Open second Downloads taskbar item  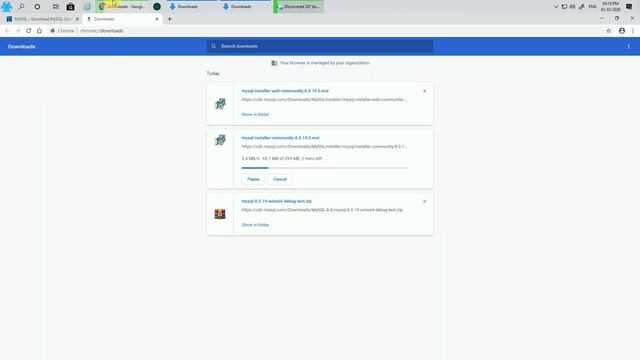pyautogui.click(x=245, y=7)
